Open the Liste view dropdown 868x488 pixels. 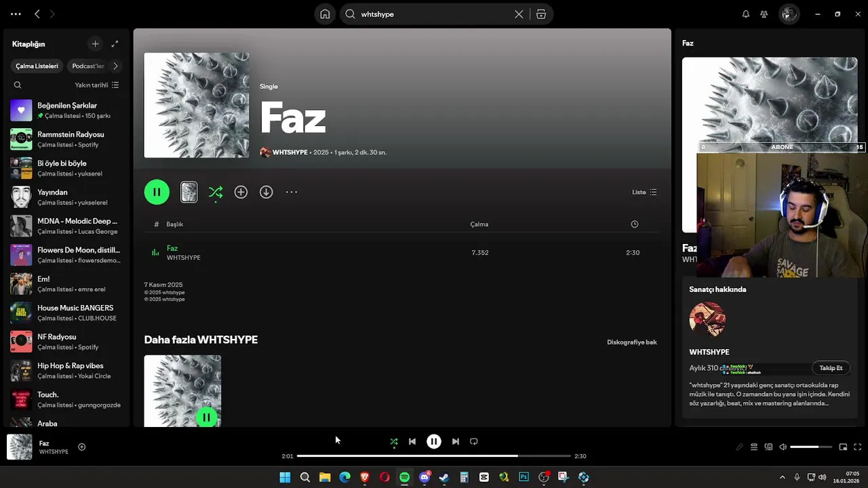click(644, 192)
